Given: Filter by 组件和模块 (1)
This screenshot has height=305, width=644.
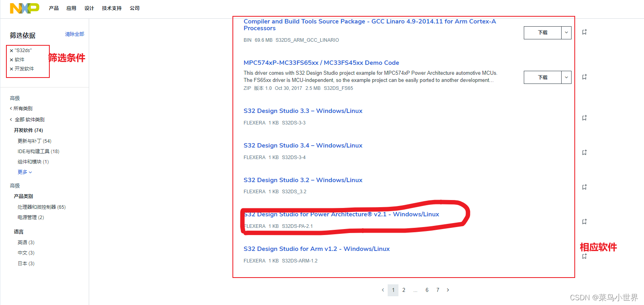Looking at the screenshot, I should pos(33,162).
